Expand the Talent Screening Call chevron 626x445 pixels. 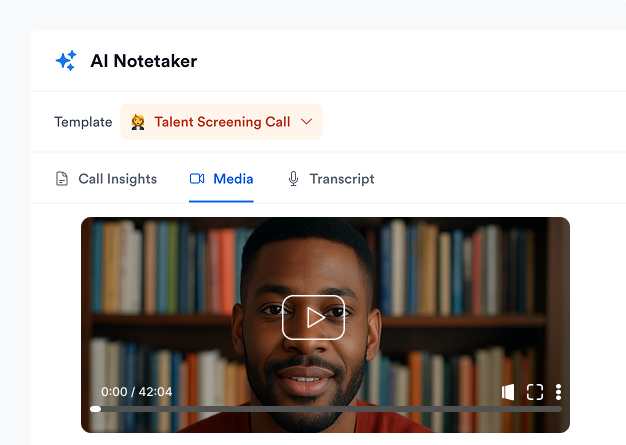point(306,121)
